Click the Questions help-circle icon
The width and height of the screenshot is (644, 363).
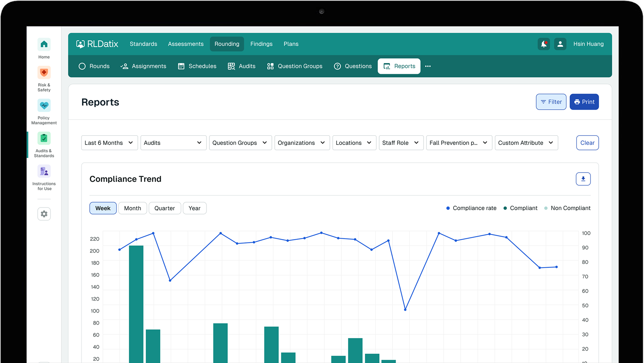point(337,66)
